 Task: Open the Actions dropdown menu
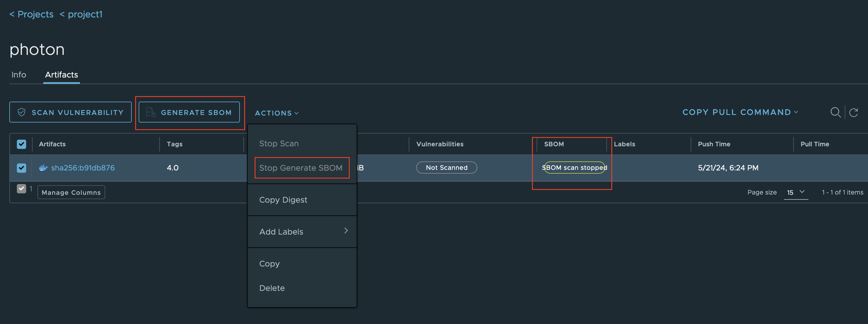tap(276, 113)
